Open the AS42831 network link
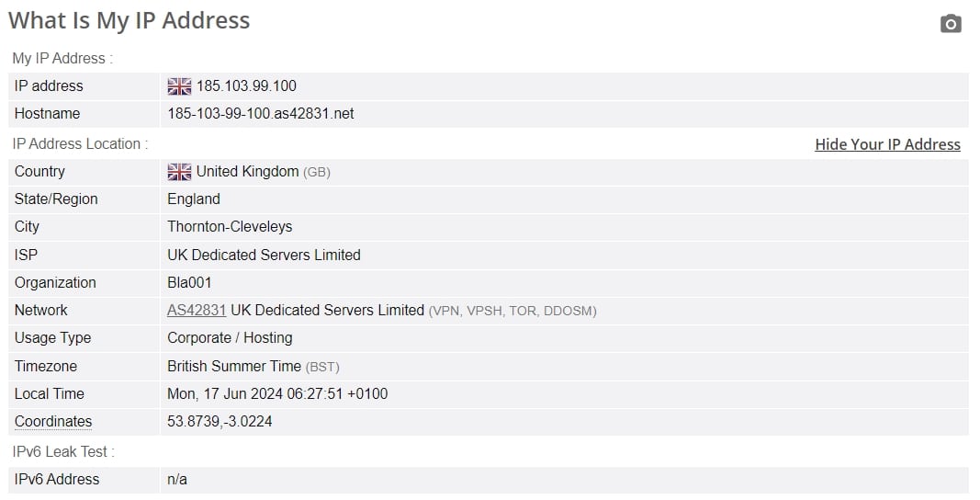Image resolution: width=980 pixels, height=500 pixels. (x=197, y=311)
